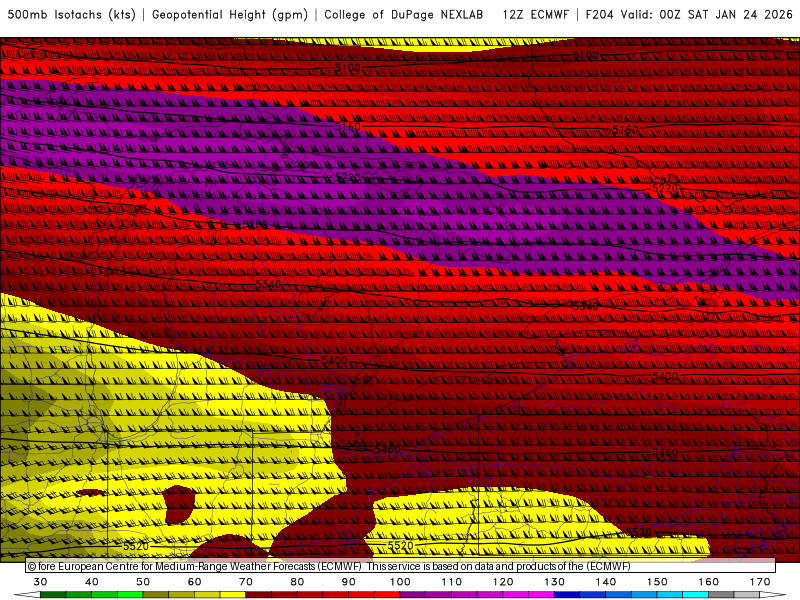Click the dark gray 160-165 kt legend swatch
800x600 pixels.
pos(721,595)
